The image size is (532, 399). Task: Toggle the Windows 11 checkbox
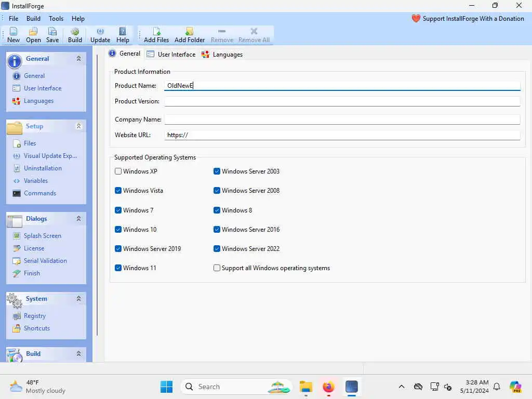[x=118, y=268]
